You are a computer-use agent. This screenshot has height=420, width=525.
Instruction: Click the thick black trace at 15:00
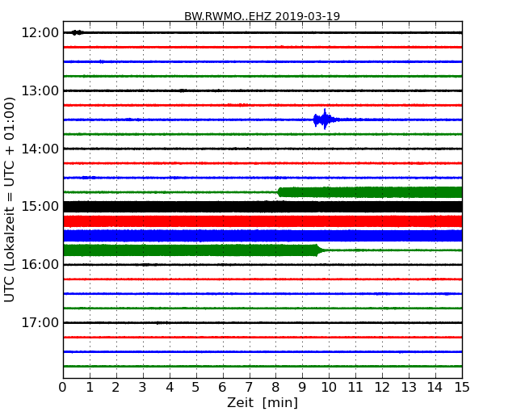click(x=262, y=207)
